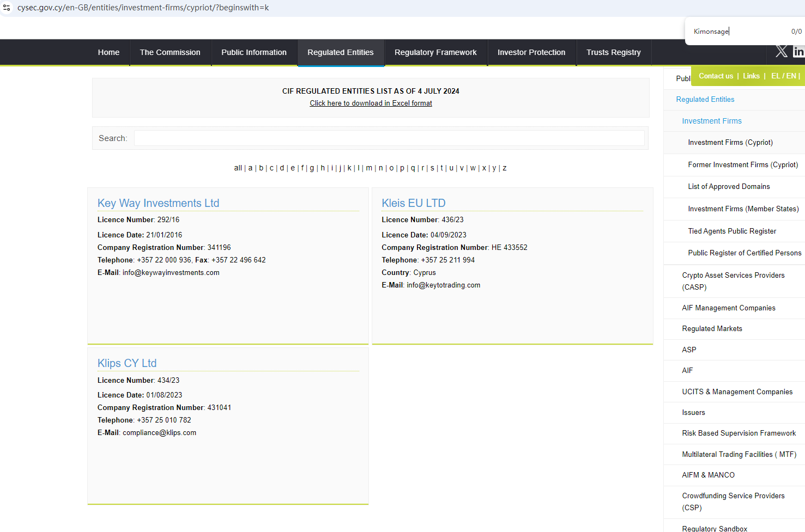View site information icon in address bar
Screen dimensions: 805x532
tap(7, 8)
